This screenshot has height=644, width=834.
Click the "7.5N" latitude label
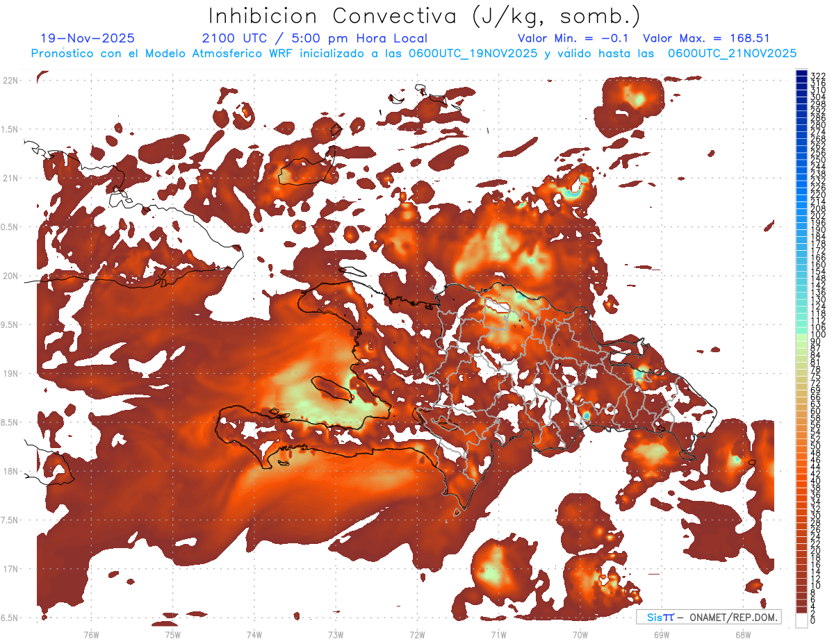point(10,520)
